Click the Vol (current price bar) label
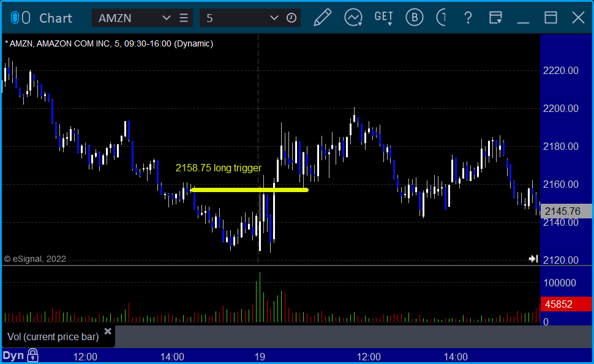Viewport: 594px width, 364px height. click(x=53, y=336)
